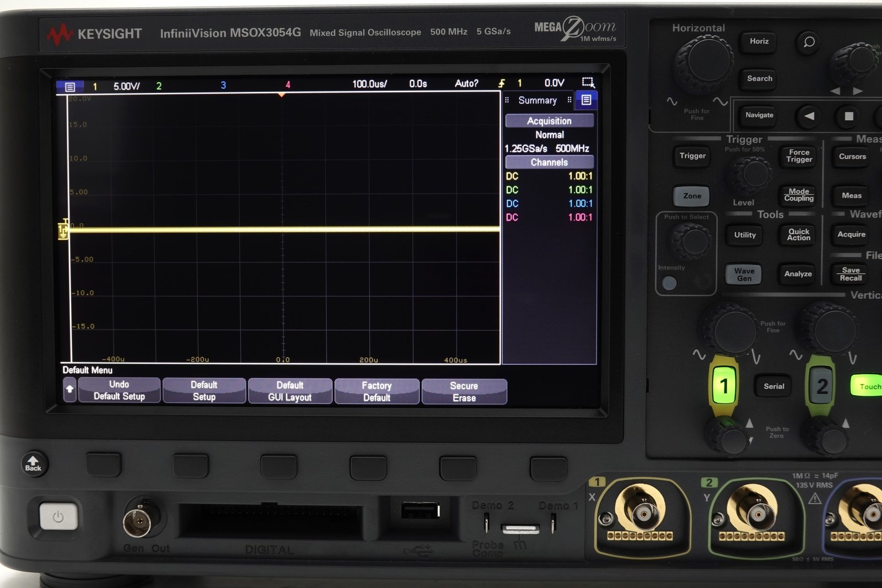Select Undo Default Setup softkey

tap(119, 390)
